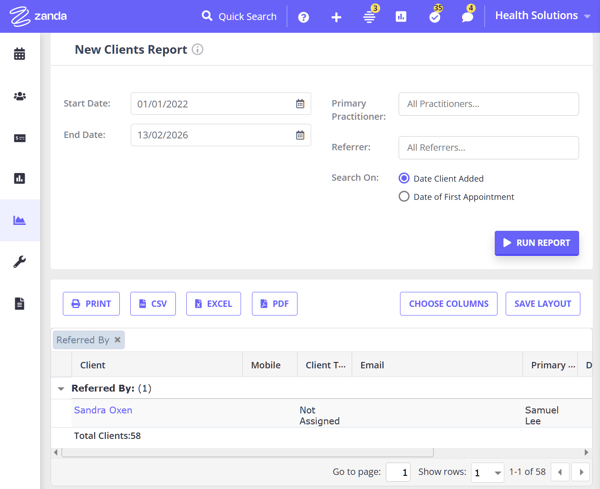Open the tasks checkmark icon with badge
The width and height of the screenshot is (600, 489).
[x=434, y=17]
